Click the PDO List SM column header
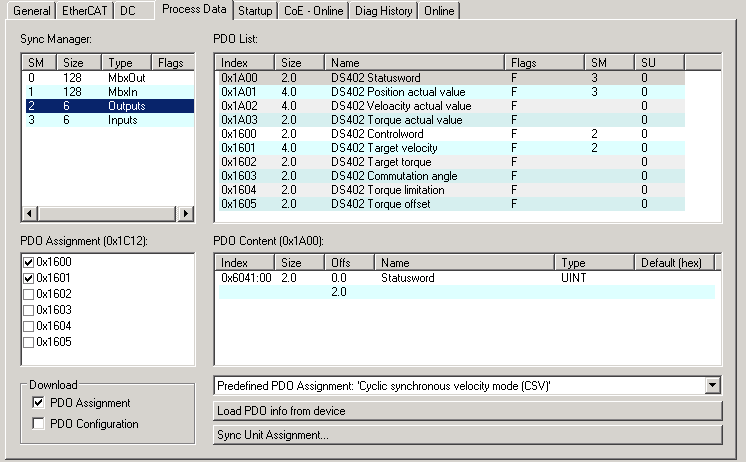 (x=610, y=62)
